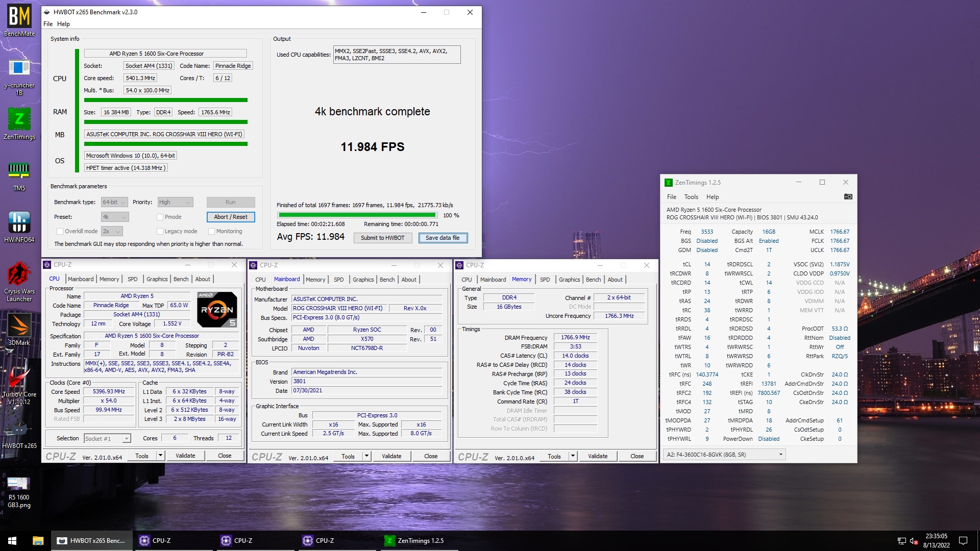Viewport: 980px width, 551px height.
Task: Open File Explorer from the taskbar
Action: pyautogui.click(x=38, y=541)
